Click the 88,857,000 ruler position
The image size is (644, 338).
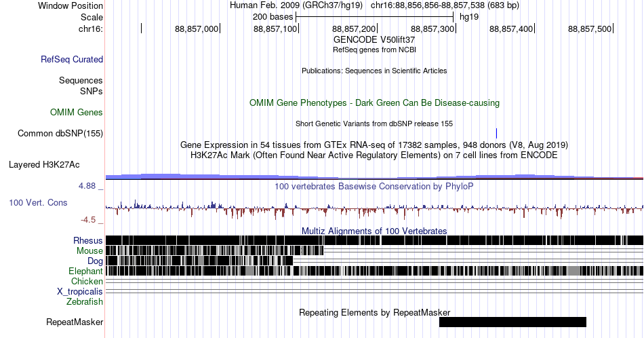197,29
